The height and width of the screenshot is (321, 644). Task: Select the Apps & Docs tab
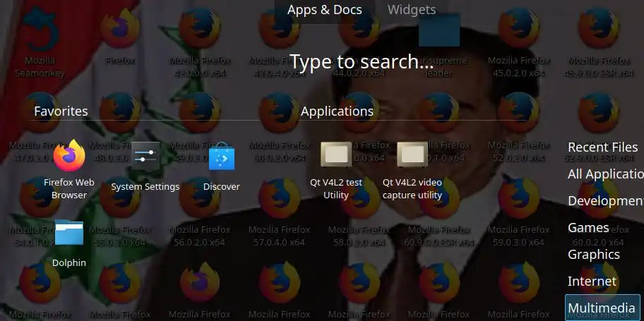(324, 9)
